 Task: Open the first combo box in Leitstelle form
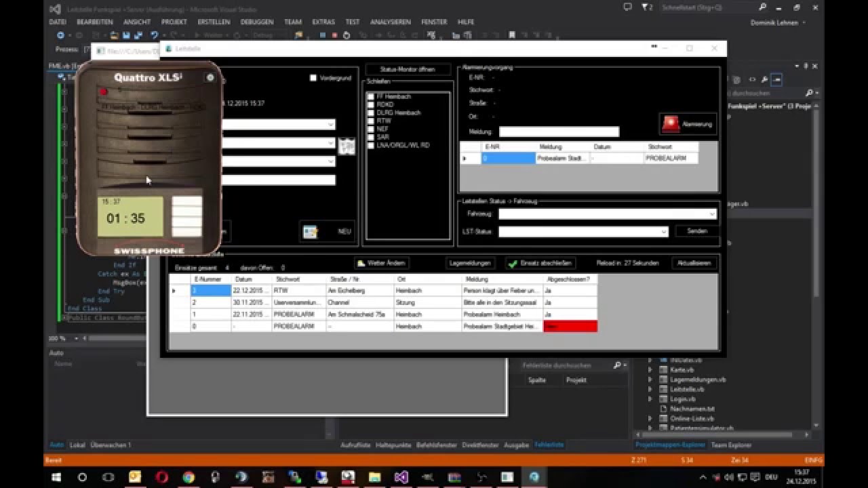click(x=279, y=125)
